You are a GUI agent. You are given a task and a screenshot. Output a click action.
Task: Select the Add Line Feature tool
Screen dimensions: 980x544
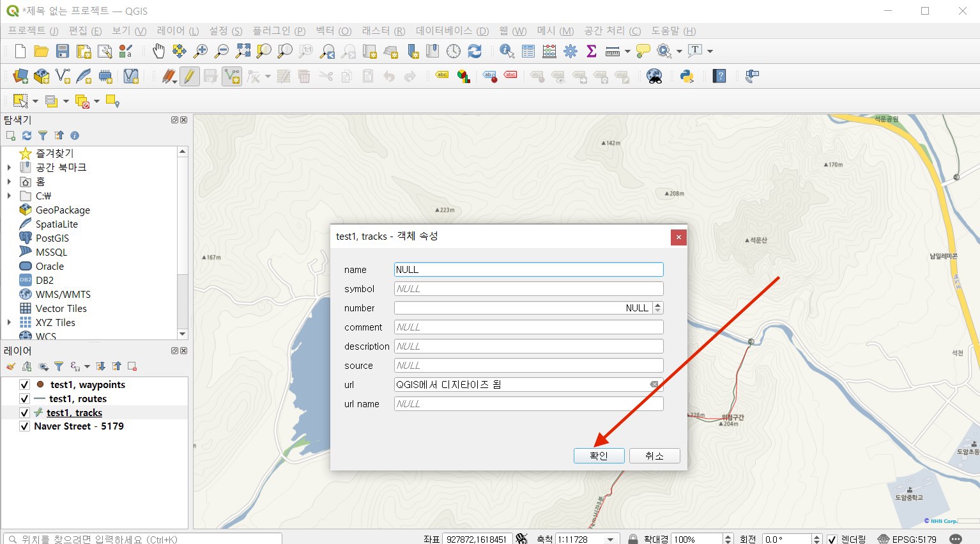(232, 77)
